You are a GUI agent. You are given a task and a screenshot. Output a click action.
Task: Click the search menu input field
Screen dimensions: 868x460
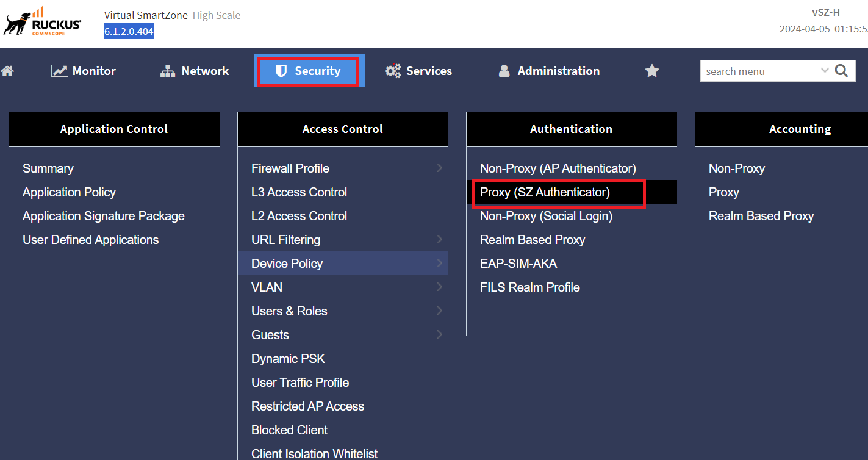coord(760,71)
